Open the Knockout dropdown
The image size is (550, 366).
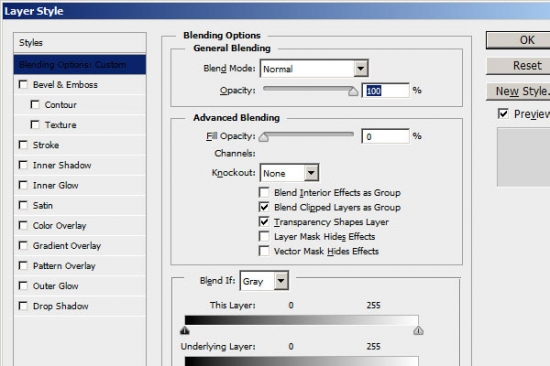point(289,173)
